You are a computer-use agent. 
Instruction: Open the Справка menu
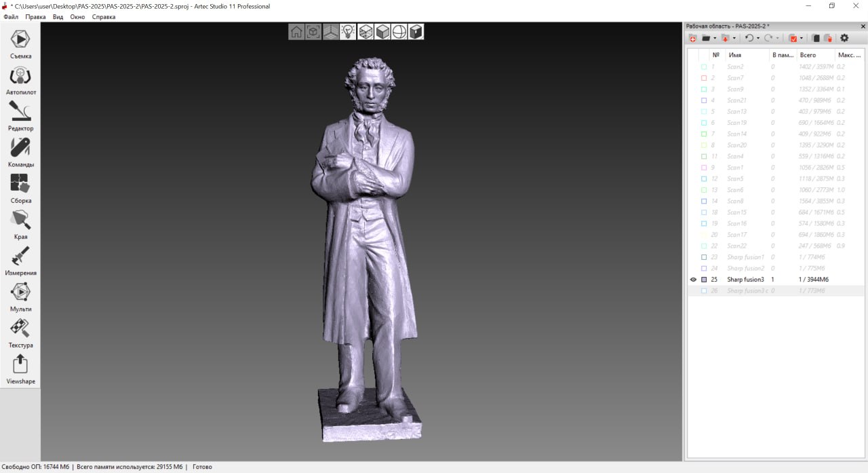[103, 17]
